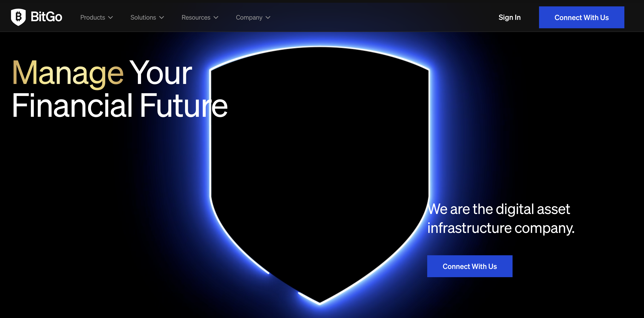Click the Bitcoin symbol inside the logo shield

18,16
